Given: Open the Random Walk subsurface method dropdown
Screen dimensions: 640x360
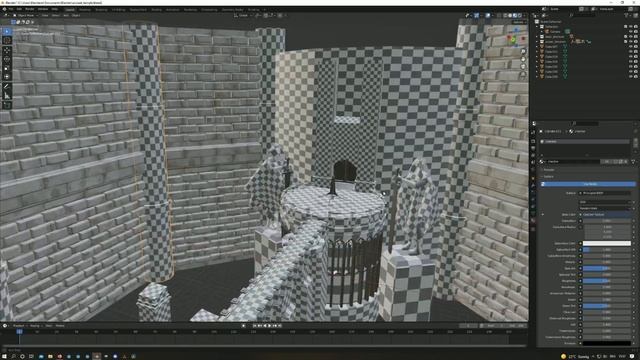Looking at the screenshot, I should 606,208.
